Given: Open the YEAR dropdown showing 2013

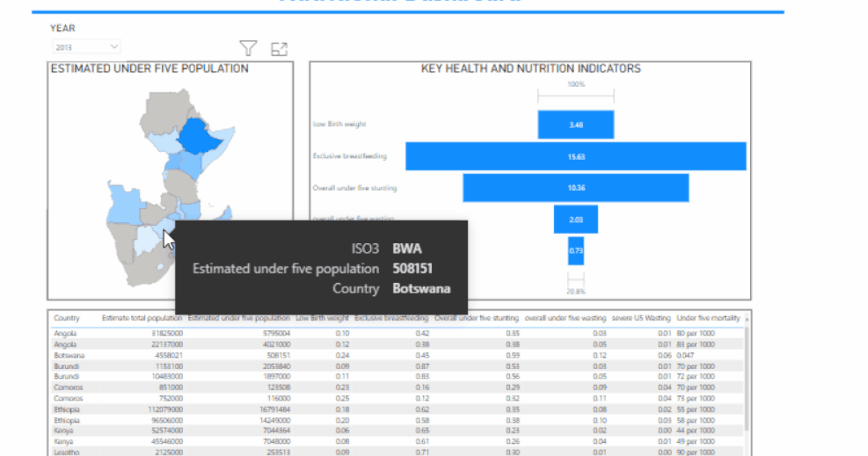Looking at the screenshot, I should [x=86, y=47].
